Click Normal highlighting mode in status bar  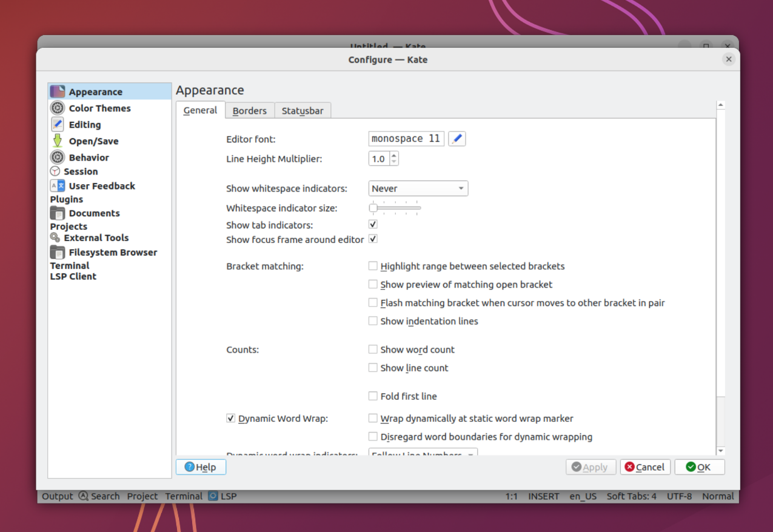718,496
